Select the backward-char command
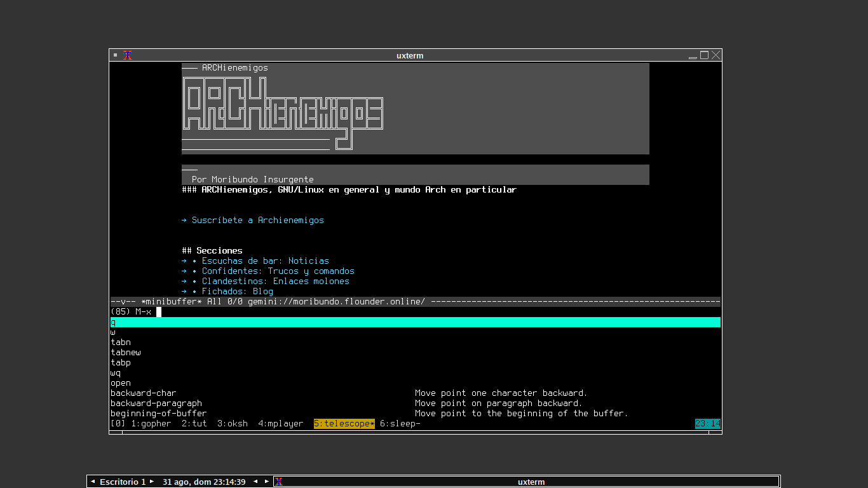The height and width of the screenshot is (488, 868). click(144, 393)
